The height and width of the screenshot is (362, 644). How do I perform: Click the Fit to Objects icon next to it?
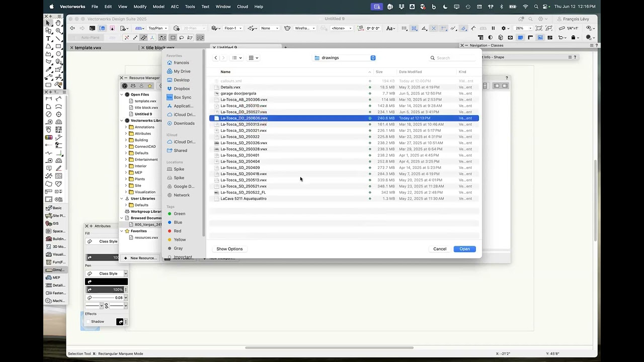[549, 28]
